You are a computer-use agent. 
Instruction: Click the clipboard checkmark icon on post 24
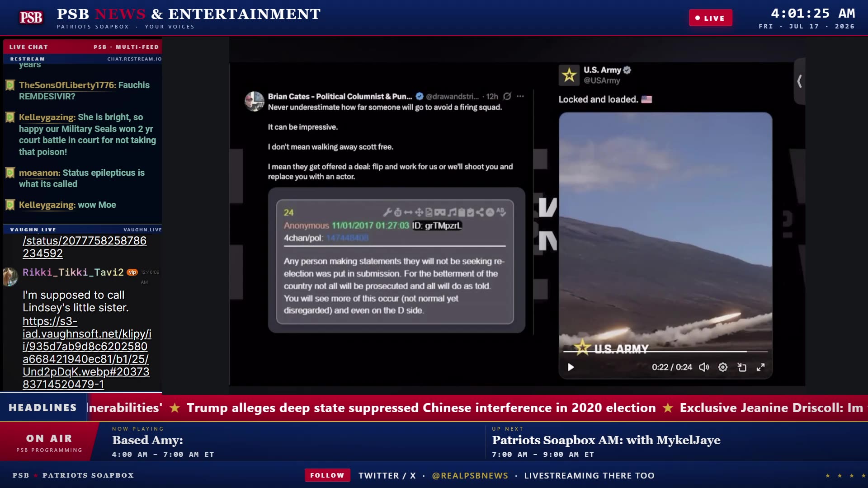pyautogui.click(x=471, y=212)
